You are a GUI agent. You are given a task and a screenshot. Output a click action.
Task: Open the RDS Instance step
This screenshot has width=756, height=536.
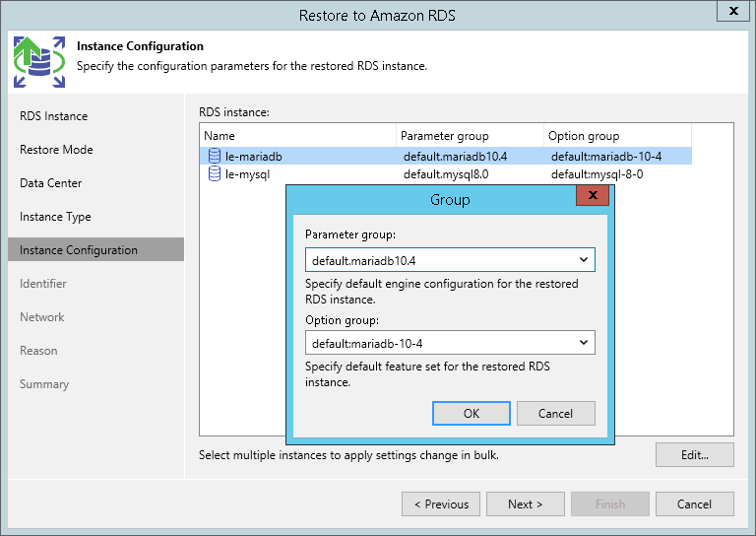tap(53, 116)
